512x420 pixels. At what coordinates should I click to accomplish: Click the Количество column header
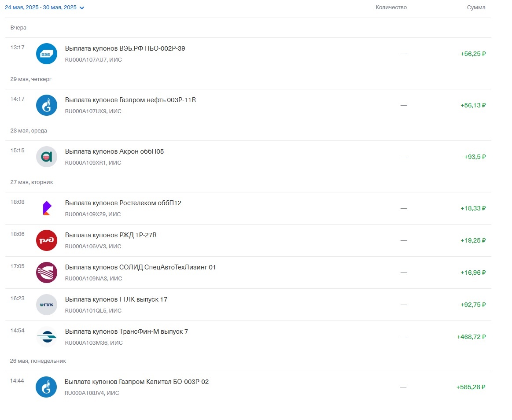coord(391,7)
